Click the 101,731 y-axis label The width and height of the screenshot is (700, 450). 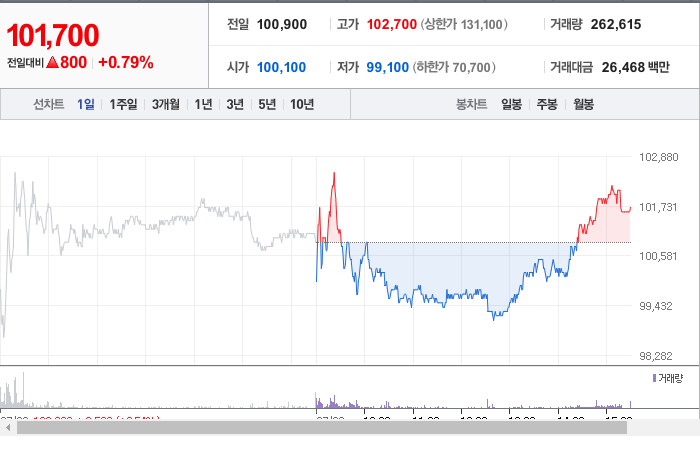click(658, 207)
